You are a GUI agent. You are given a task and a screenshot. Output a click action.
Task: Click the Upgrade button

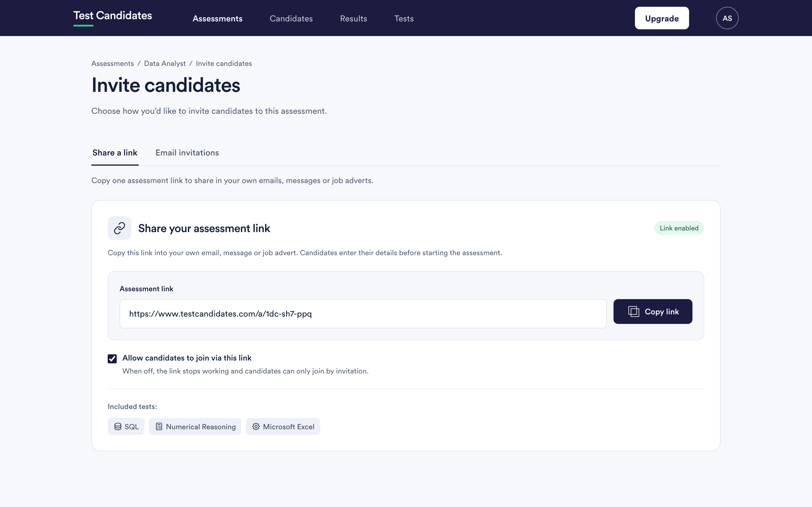coord(662,18)
